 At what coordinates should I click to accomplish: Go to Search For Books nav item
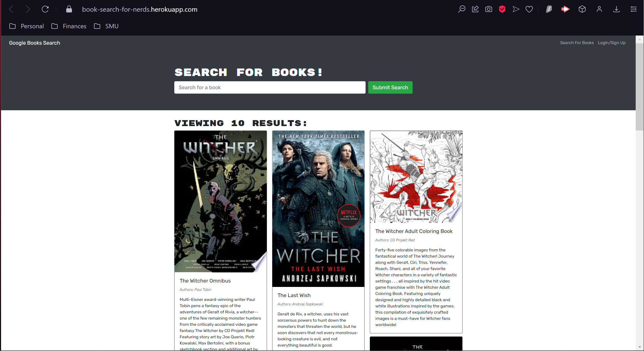(x=577, y=43)
